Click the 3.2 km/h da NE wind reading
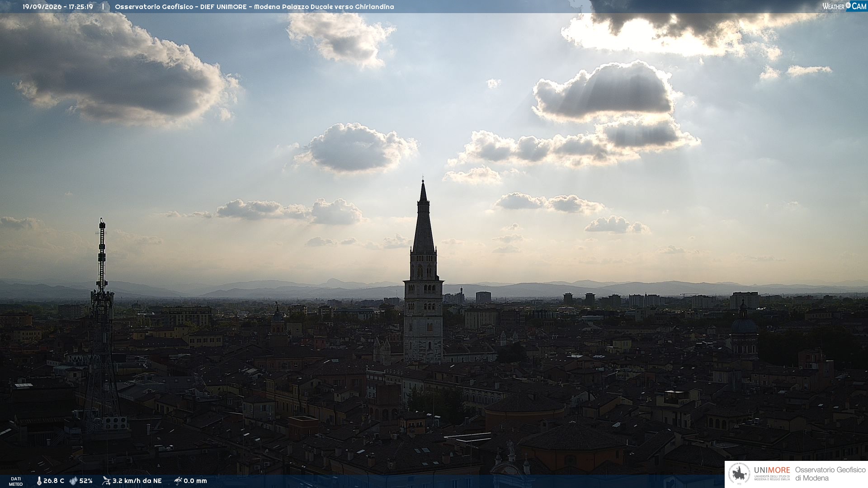The width and height of the screenshot is (868, 488). click(137, 481)
